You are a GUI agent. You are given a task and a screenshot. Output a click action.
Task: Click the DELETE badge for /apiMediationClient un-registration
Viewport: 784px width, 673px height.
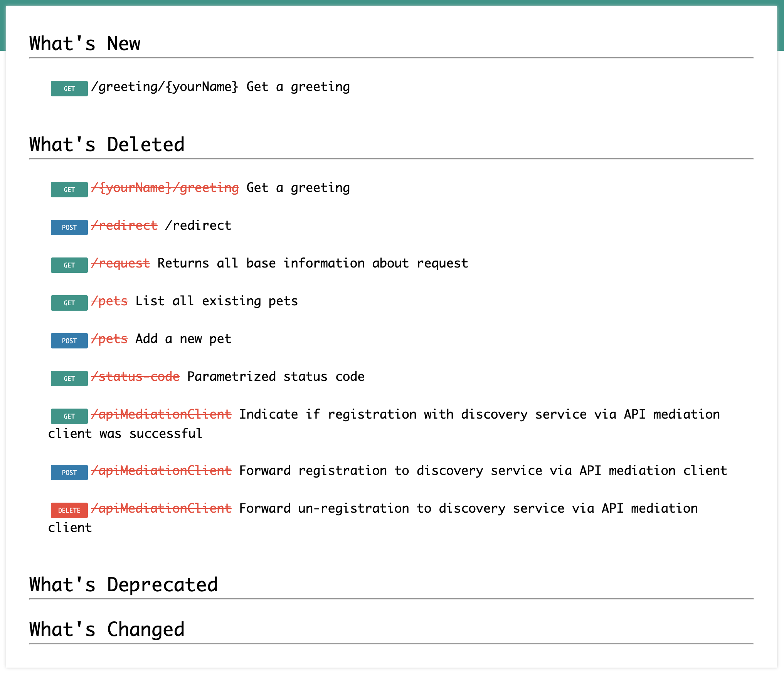pyautogui.click(x=69, y=510)
